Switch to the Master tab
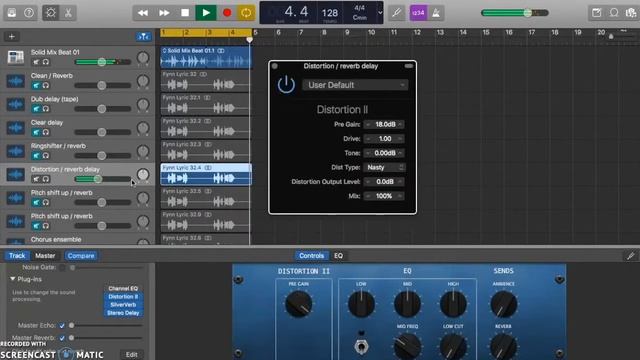This screenshot has height=360, width=640. (45, 256)
